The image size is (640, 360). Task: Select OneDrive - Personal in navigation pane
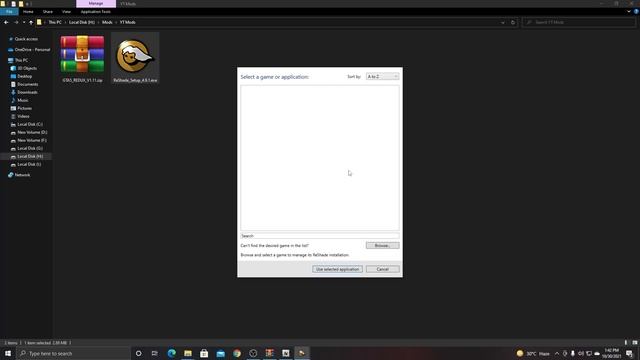tap(32, 49)
